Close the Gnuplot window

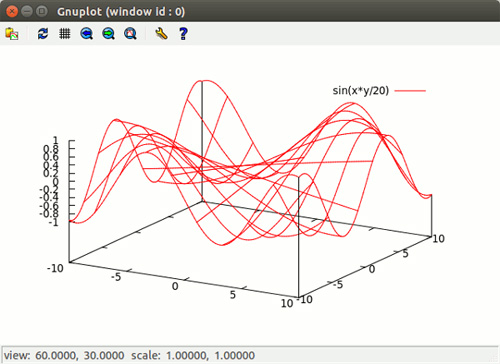pyautogui.click(x=12, y=11)
